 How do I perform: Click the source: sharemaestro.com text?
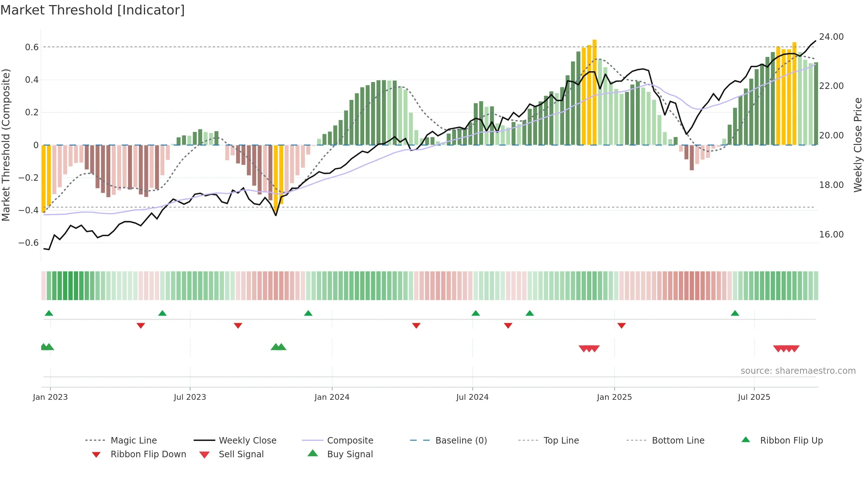798,371
